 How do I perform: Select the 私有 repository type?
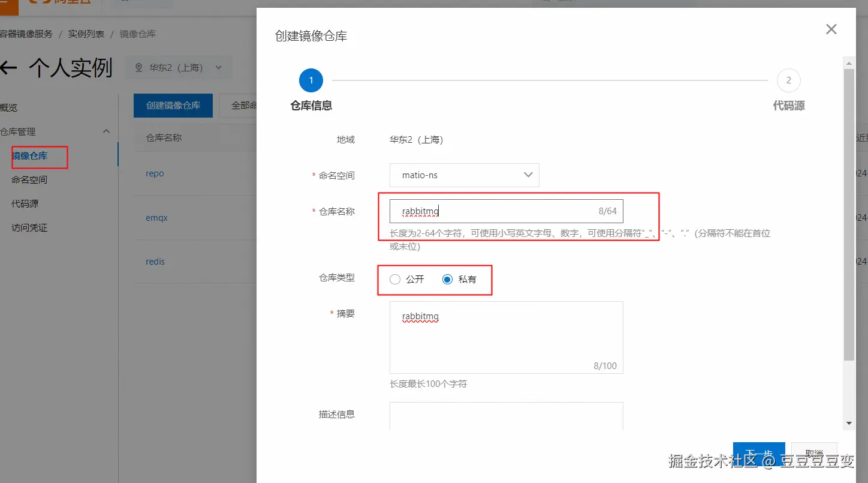[447, 279]
